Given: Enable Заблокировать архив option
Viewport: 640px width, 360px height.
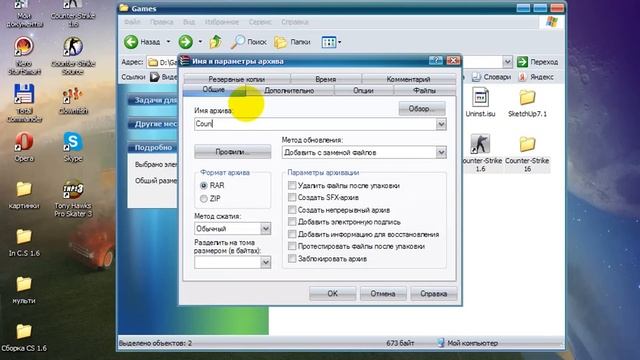Looking at the screenshot, I should [292, 259].
